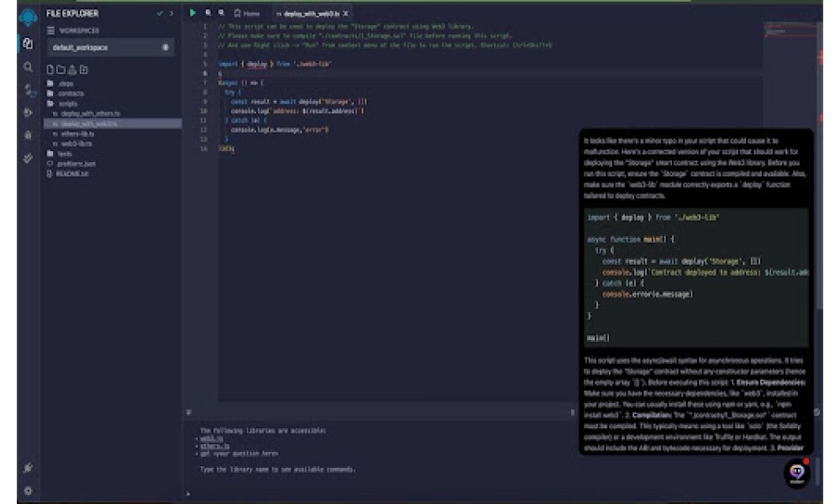840x504 pixels.
Task: Run script with green play button
Action: 192,13
